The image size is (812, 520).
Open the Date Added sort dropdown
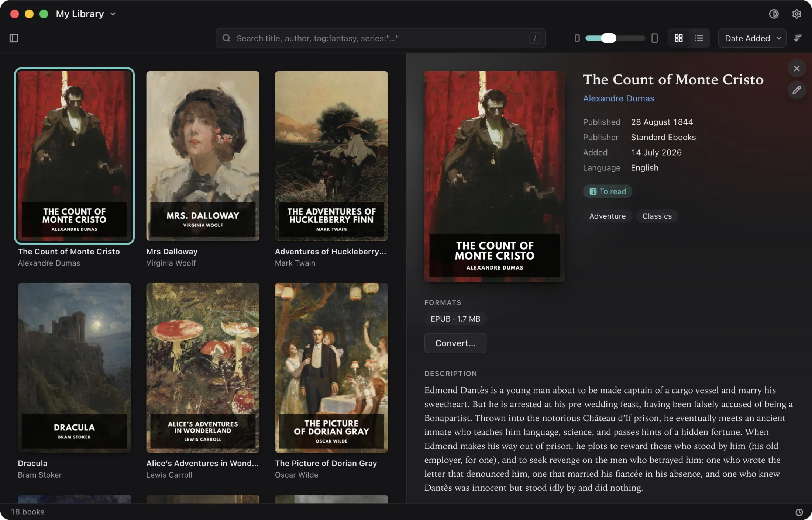tap(752, 38)
